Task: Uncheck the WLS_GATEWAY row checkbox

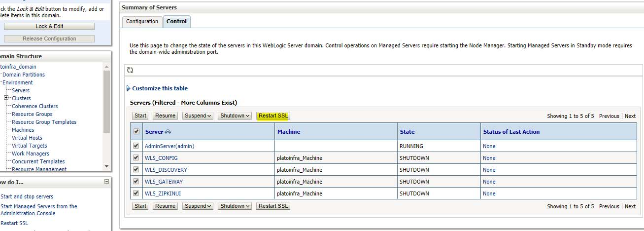Action: 136,182
